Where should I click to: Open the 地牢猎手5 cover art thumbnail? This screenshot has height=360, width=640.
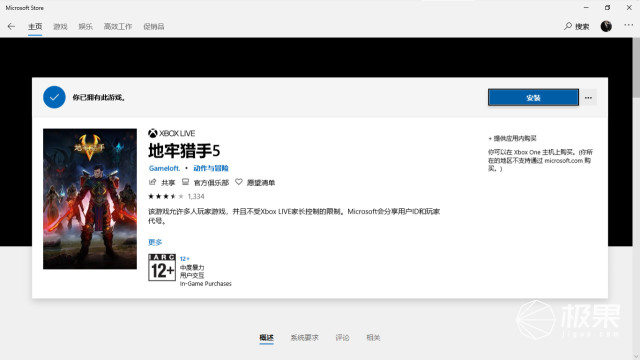pos(90,199)
